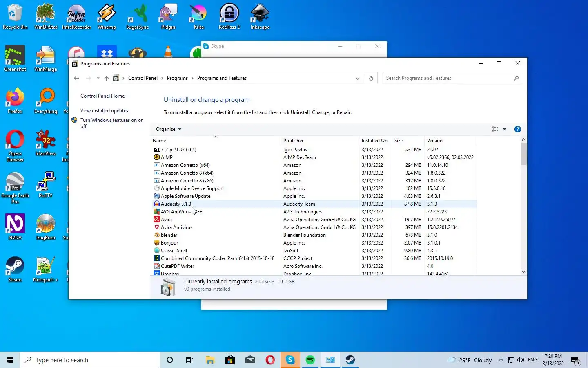The width and height of the screenshot is (588, 368).
Task: Select Audacity 3.1.3 program row
Action: [x=314, y=204]
